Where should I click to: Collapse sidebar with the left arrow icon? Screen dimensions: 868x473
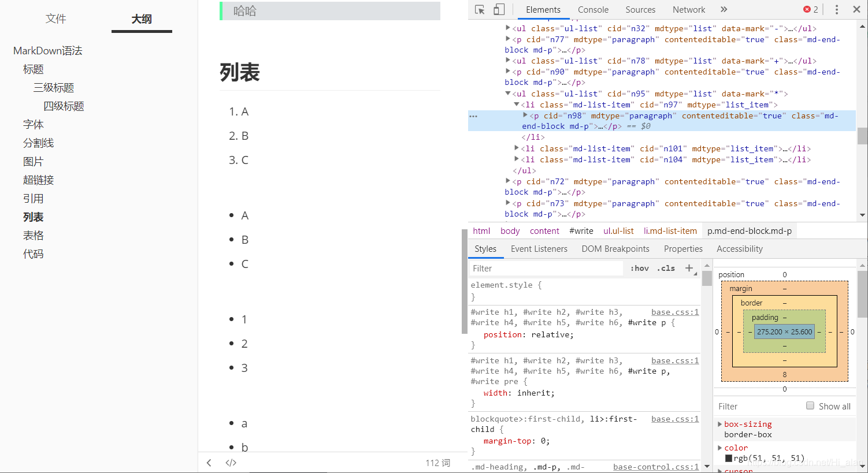[209, 463]
